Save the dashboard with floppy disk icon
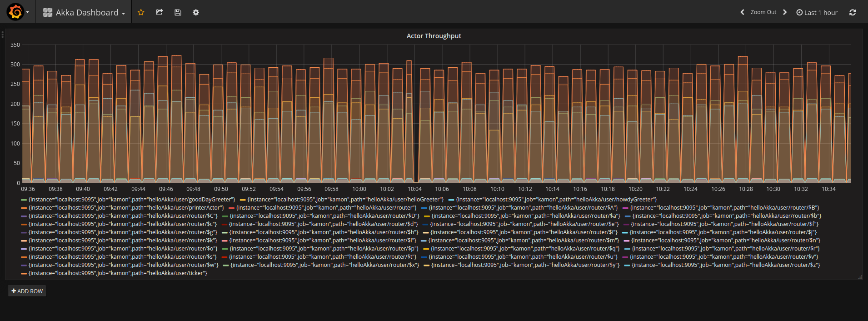 tap(178, 12)
